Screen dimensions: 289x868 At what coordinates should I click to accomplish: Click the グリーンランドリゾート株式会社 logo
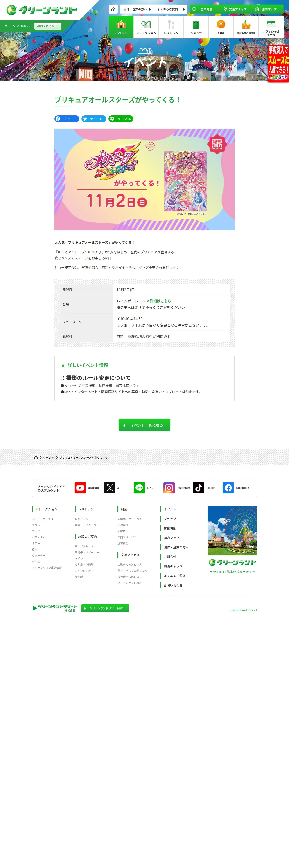coord(55,608)
